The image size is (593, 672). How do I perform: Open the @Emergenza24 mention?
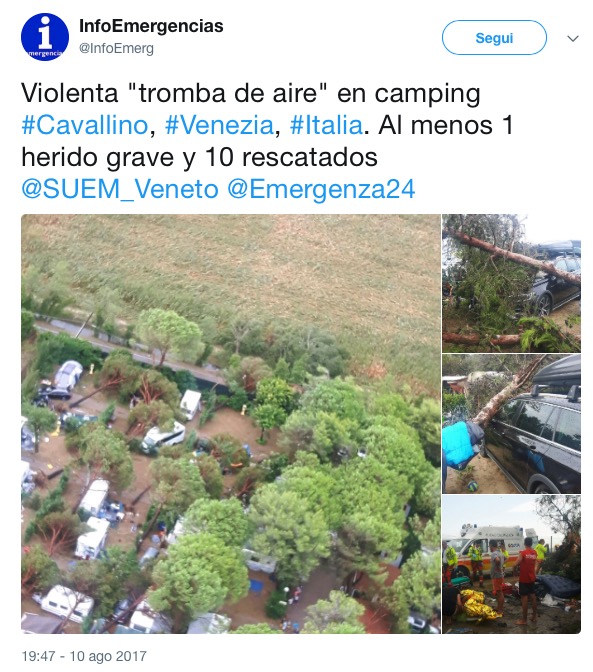(x=321, y=189)
